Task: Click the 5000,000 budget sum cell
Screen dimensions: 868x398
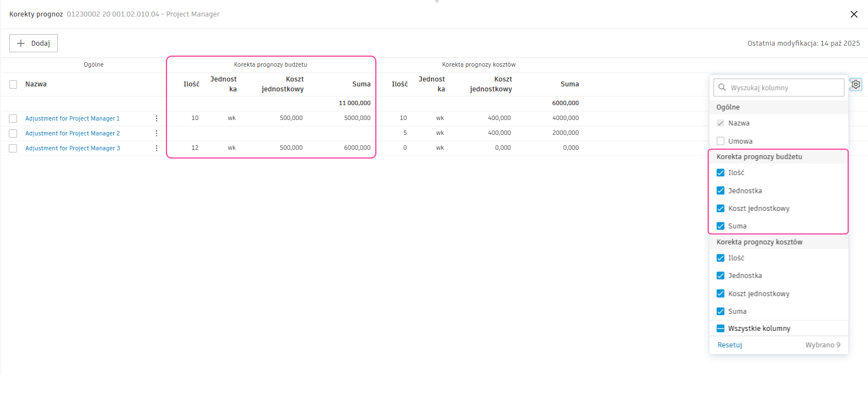Action: [x=357, y=118]
